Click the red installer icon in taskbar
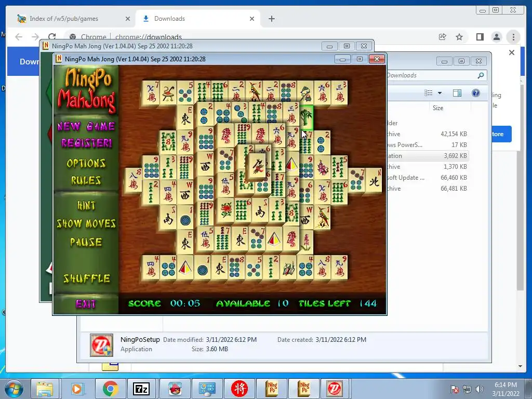 tap(334, 389)
